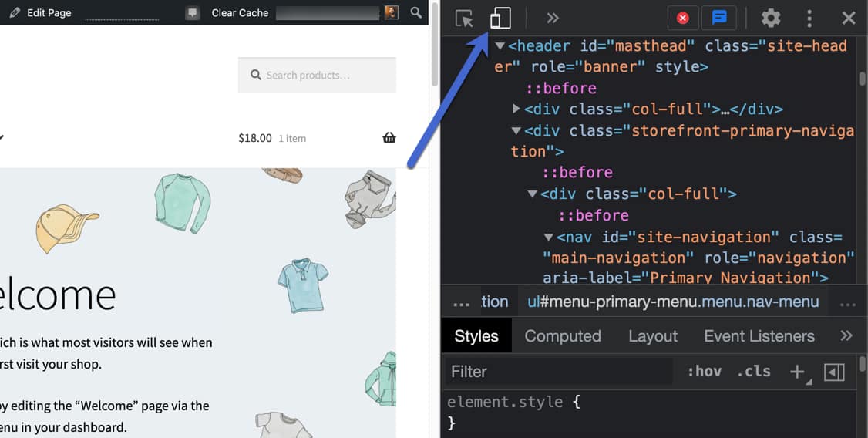Viewport: 868px width, 438px height.
Task: Toggle the device toolbar icon
Action: (500, 19)
